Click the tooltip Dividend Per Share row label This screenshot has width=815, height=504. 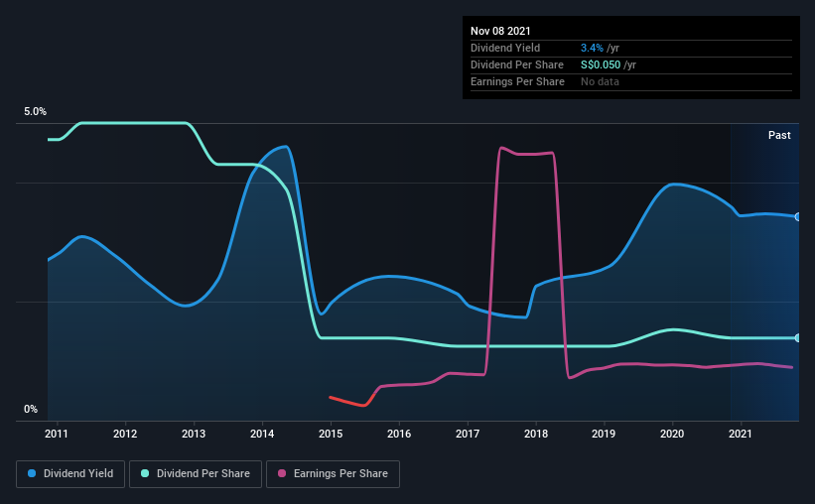pyautogui.click(x=516, y=64)
